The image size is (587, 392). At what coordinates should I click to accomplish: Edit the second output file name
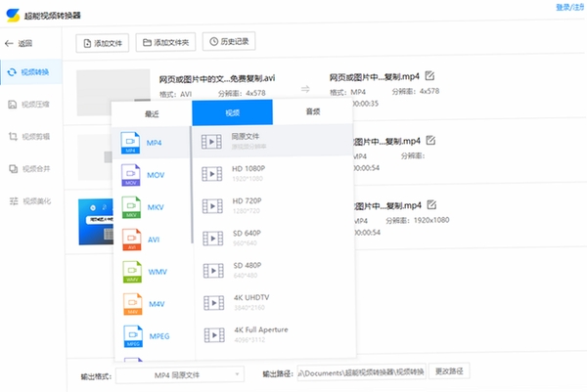[x=430, y=140]
